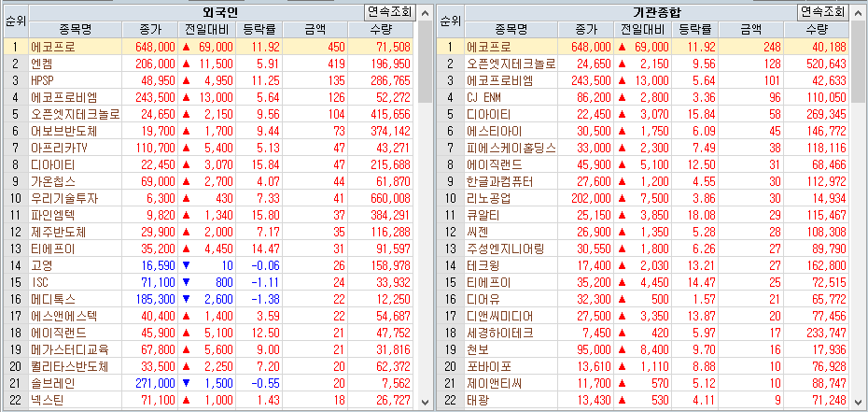Select 에코프로 row in 외국인 list

pyautogui.click(x=209, y=47)
